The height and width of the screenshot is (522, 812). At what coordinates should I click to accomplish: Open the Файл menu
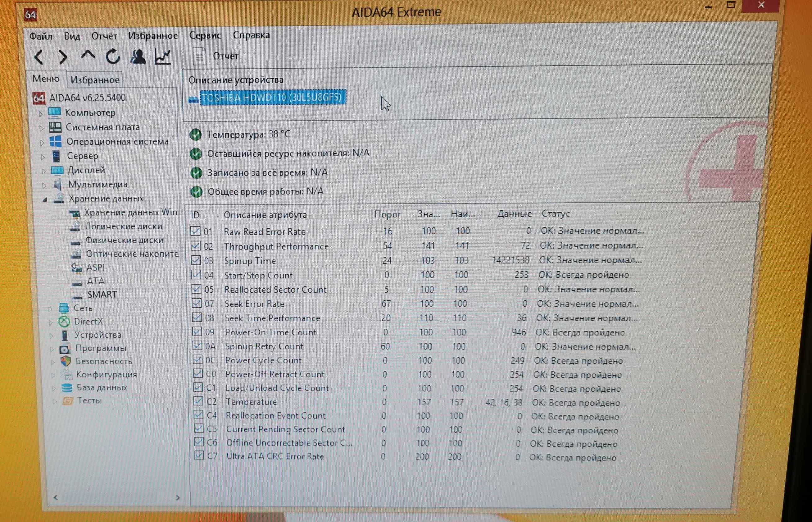pos(41,36)
